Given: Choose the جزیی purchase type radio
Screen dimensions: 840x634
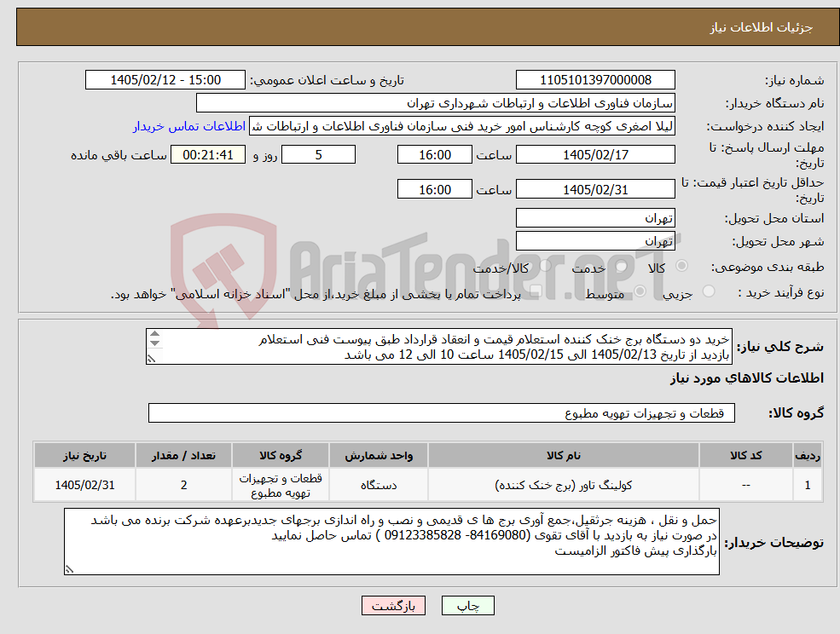Looking at the screenshot, I should (708, 291).
